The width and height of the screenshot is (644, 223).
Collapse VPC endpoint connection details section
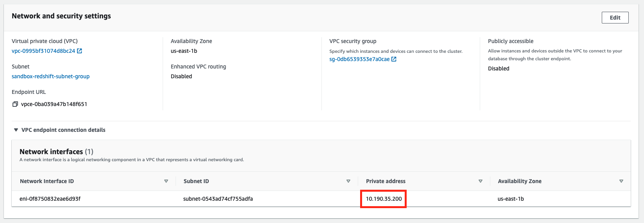16,130
